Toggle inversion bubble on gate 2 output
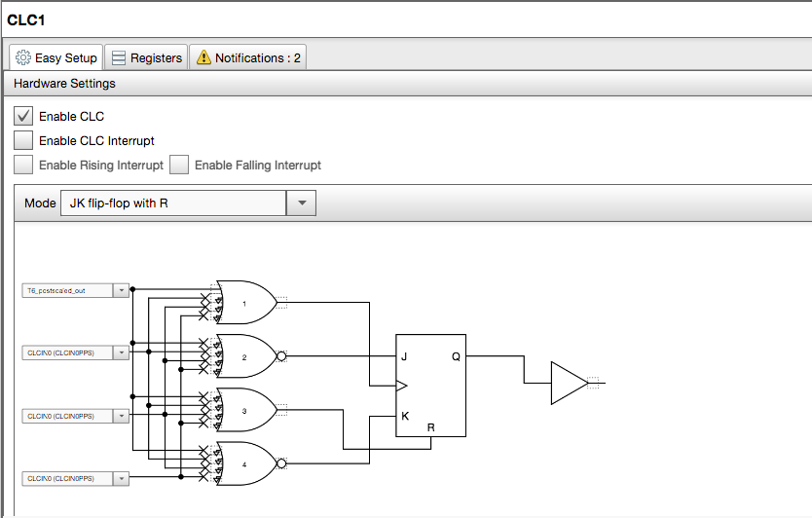The width and height of the screenshot is (812, 518). click(x=282, y=357)
